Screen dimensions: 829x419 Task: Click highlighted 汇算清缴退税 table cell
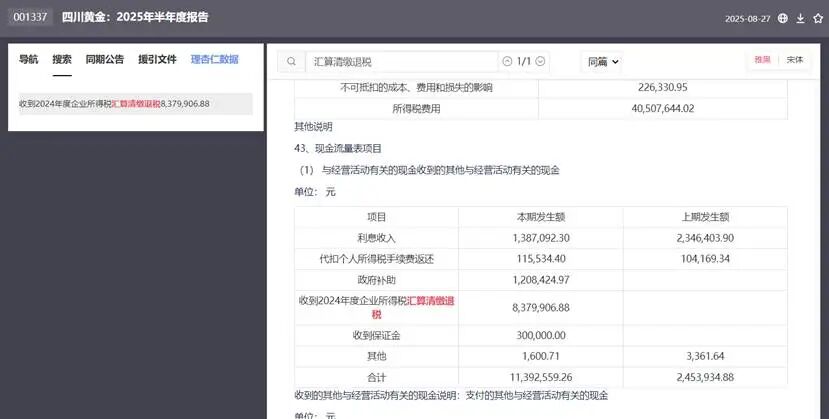376,308
